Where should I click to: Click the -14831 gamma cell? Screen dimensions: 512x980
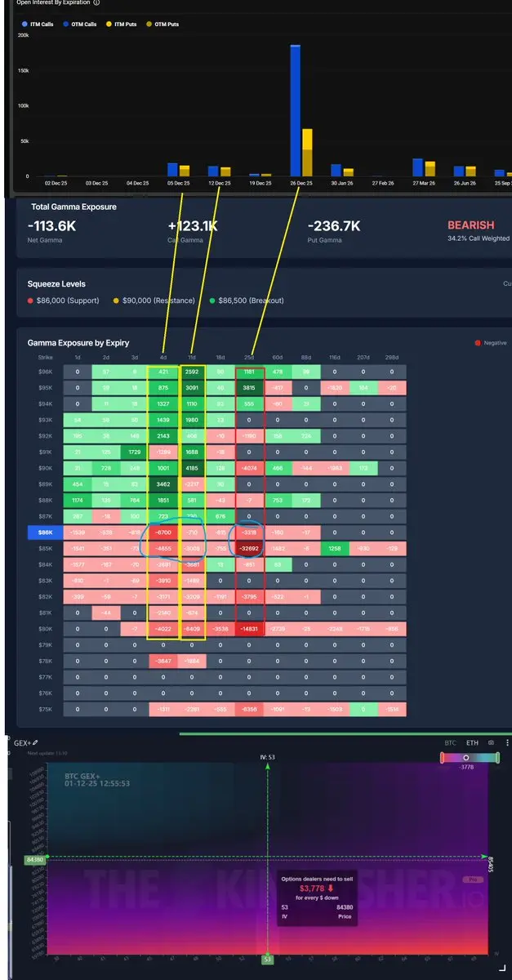(x=249, y=628)
